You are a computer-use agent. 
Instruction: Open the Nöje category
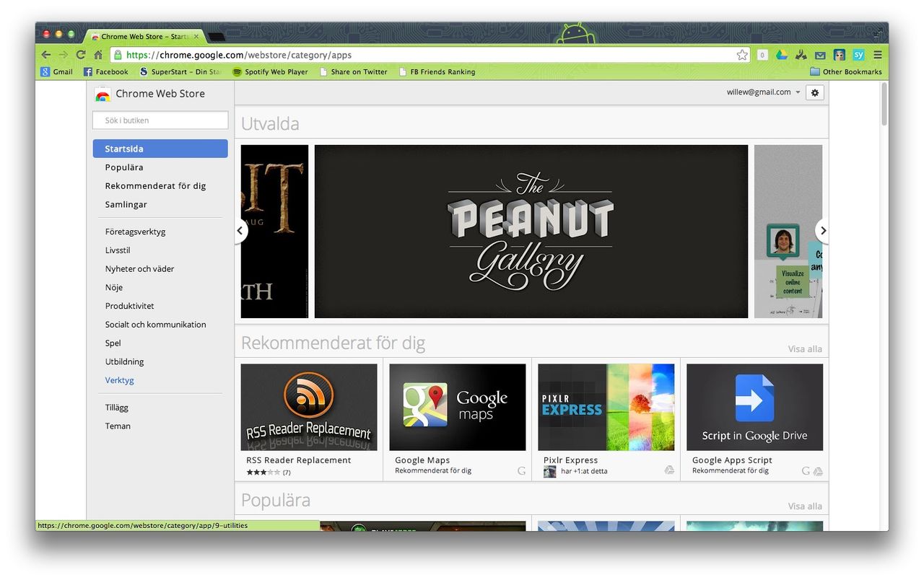114,288
